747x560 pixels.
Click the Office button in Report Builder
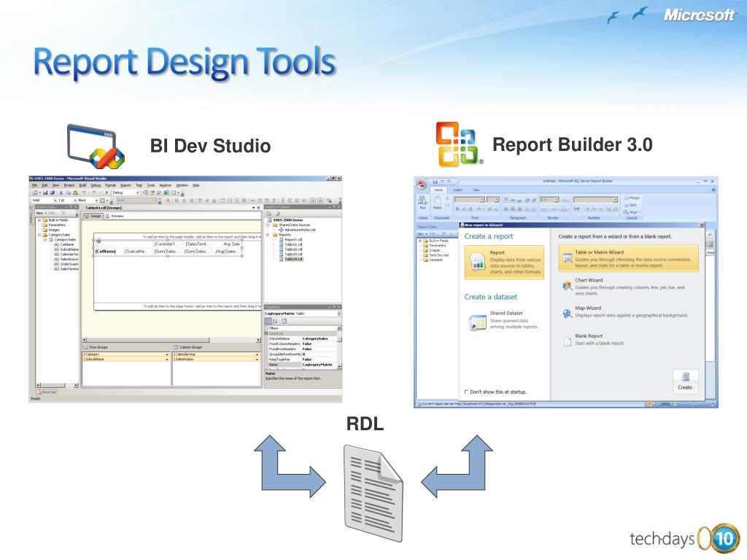pos(422,184)
